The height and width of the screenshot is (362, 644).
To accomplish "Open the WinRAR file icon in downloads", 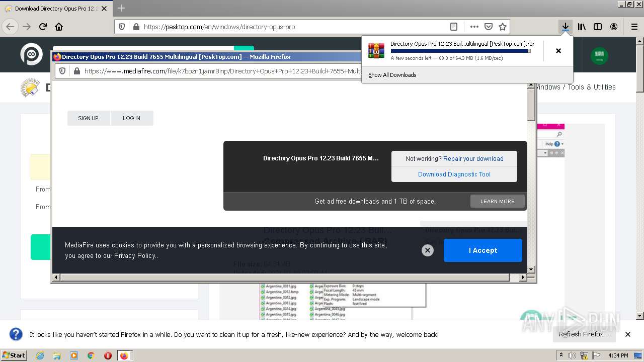I will click(x=376, y=51).
